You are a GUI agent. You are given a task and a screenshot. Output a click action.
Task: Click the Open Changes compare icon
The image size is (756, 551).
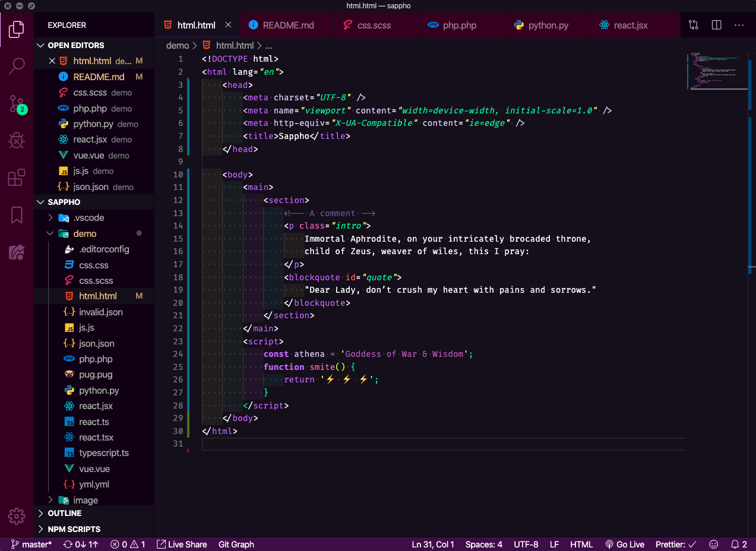click(x=694, y=25)
